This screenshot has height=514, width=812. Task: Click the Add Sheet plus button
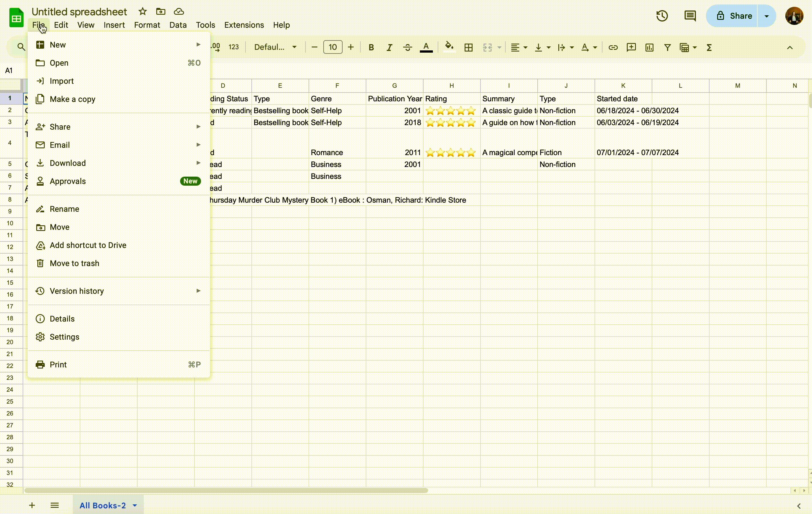pyautogui.click(x=32, y=505)
